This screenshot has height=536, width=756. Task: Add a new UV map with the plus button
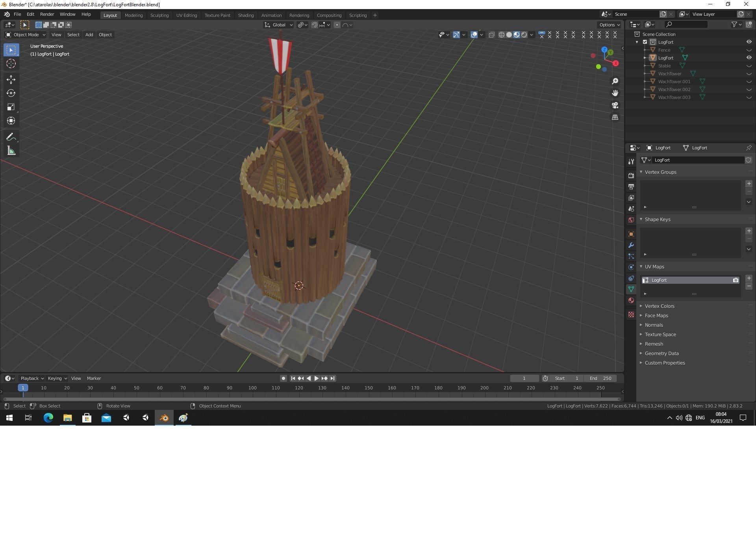tap(749, 278)
